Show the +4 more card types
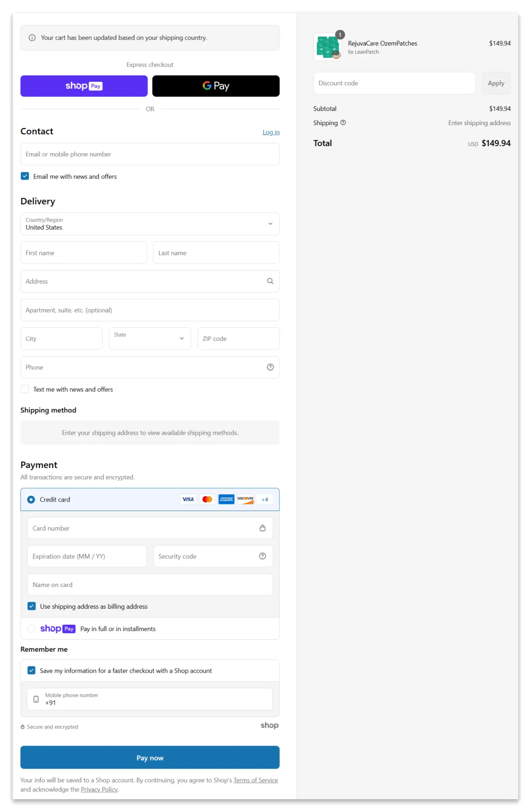 (x=265, y=499)
